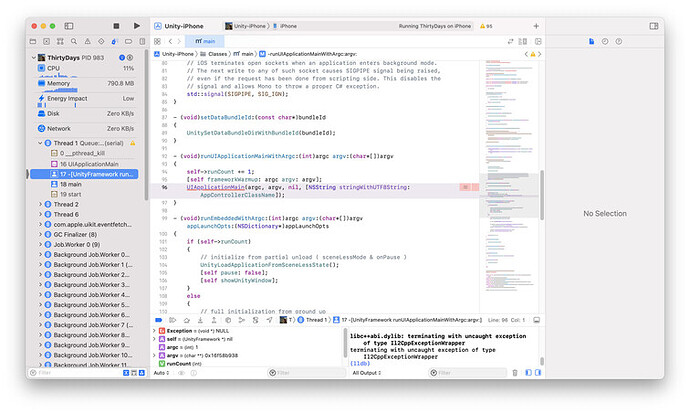The image size is (690, 412).
Task: Open the Issue navigator warning icon
Action: point(88,41)
